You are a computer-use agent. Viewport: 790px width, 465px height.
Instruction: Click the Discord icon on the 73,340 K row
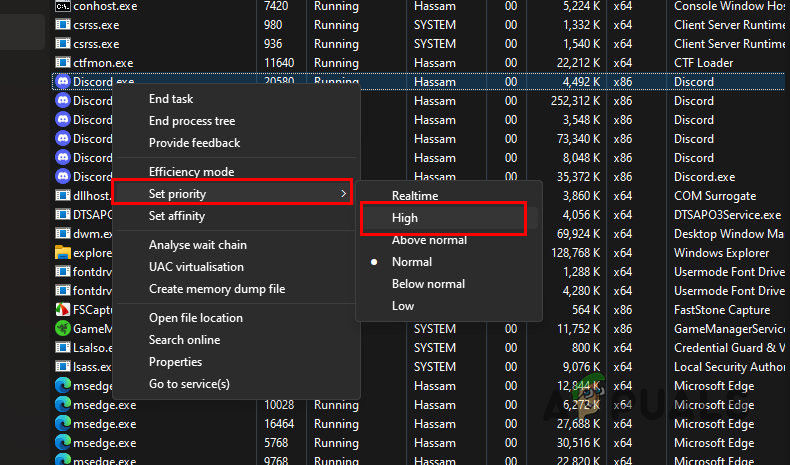coord(62,139)
